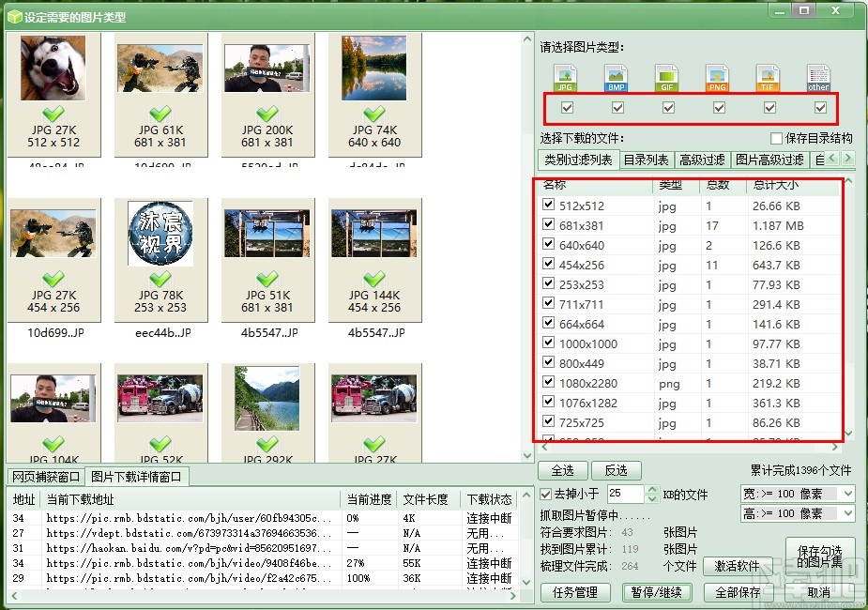This screenshot has height=610, width=868.
Task: Click the 全选 button
Action: [562, 470]
